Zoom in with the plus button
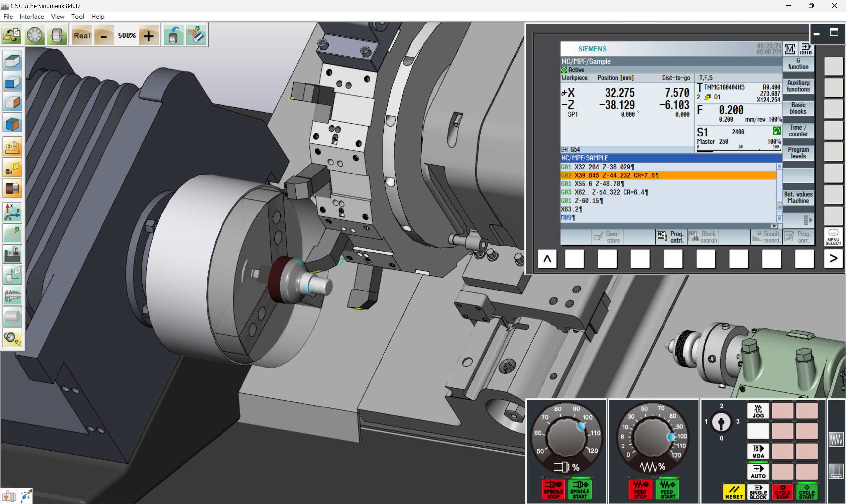 click(148, 36)
